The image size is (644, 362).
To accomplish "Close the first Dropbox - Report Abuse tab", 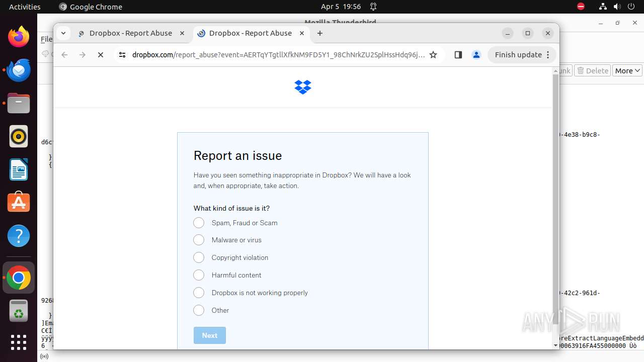I will pos(182,33).
